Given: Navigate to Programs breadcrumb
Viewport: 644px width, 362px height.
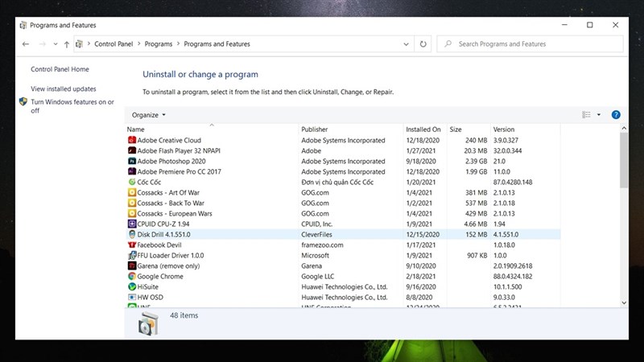Looking at the screenshot, I should (x=158, y=44).
